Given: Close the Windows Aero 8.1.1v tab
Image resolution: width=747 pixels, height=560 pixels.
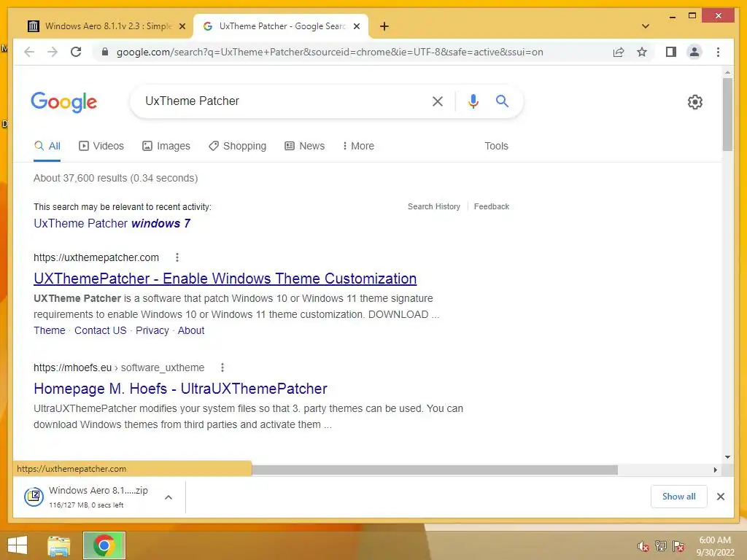Looking at the screenshot, I should [182, 26].
